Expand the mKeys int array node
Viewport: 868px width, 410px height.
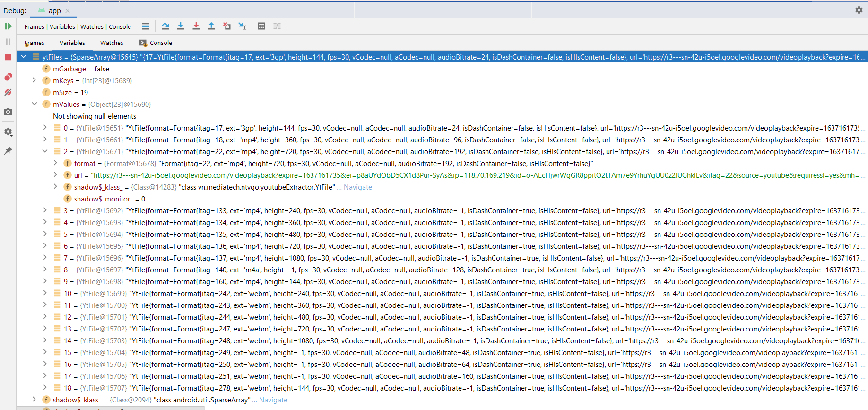point(34,80)
